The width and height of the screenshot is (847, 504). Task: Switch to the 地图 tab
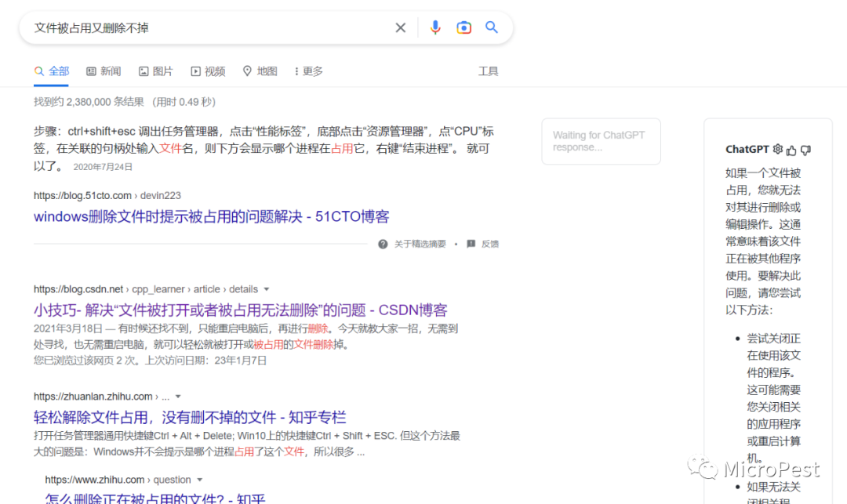click(x=260, y=71)
